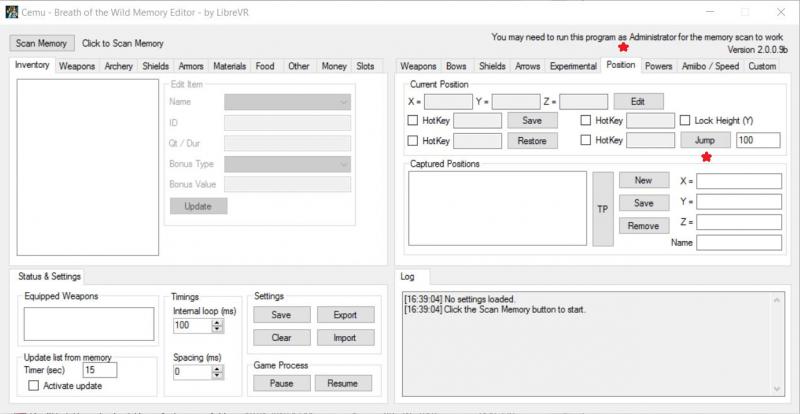Image resolution: width=800 pixels, height=414 pixels.
Task: Select the Slots tab
Action: 365,66
